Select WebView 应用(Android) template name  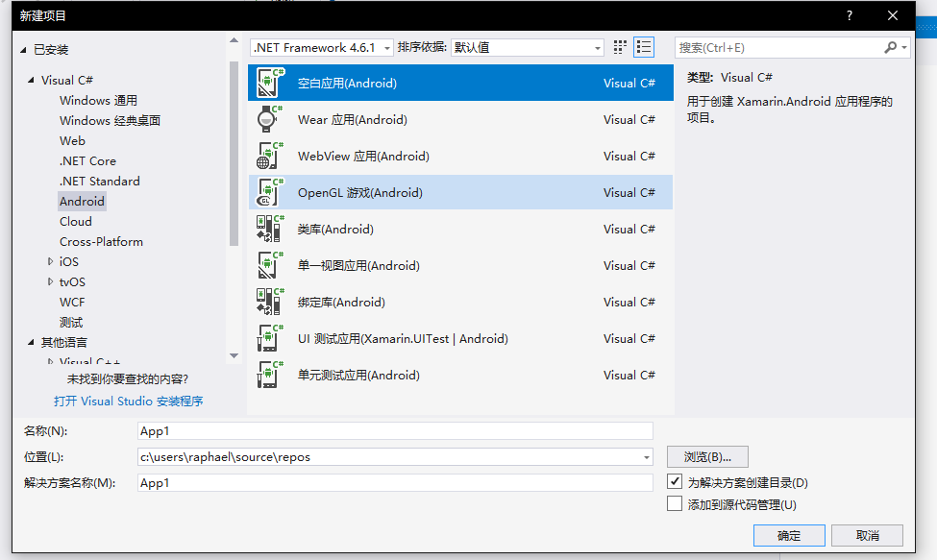click(x=363, y=157)
